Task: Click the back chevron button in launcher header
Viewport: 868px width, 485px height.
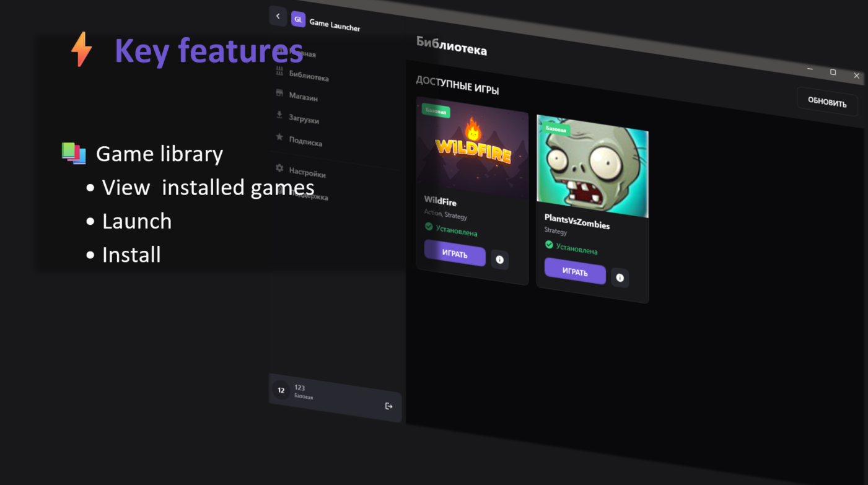Action: tap(278, 16)
